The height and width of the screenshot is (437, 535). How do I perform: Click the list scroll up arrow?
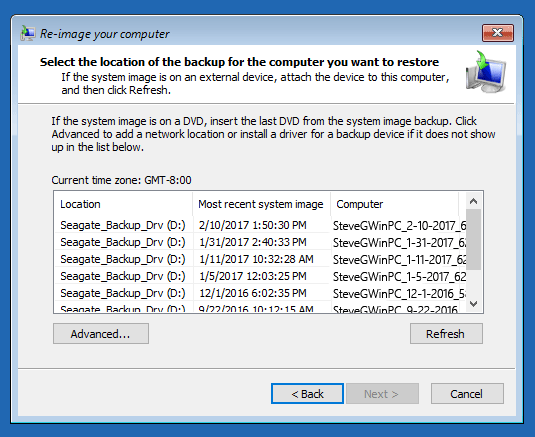click(x=473, y=201)
